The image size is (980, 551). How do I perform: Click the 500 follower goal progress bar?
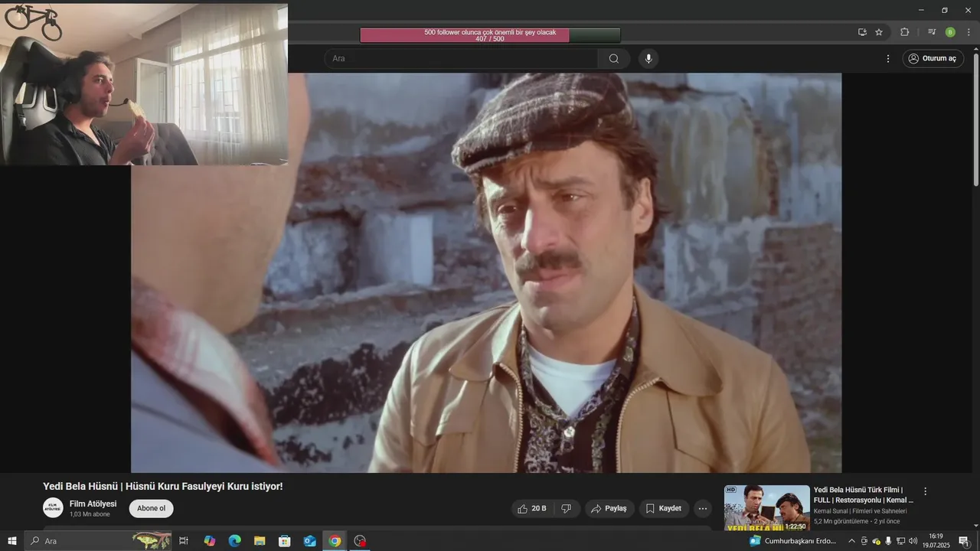pos(490,35)
